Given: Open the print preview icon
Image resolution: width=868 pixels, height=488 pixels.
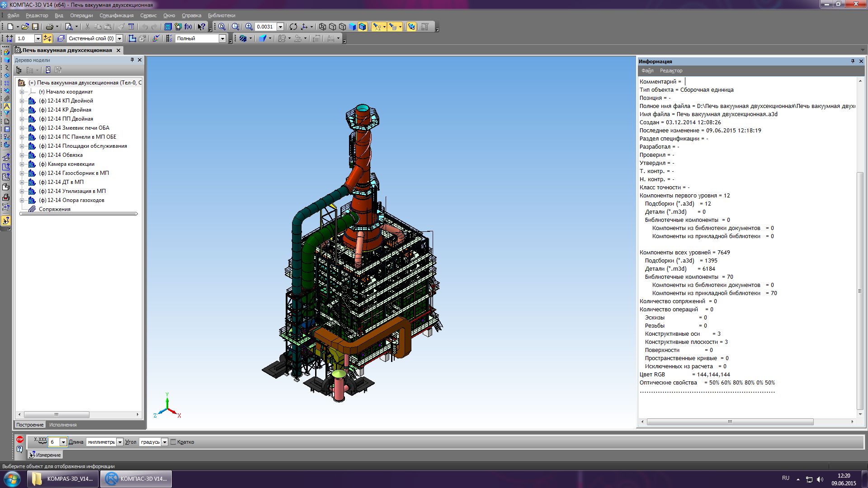Looking at the screenshot, I should point(69,27).
